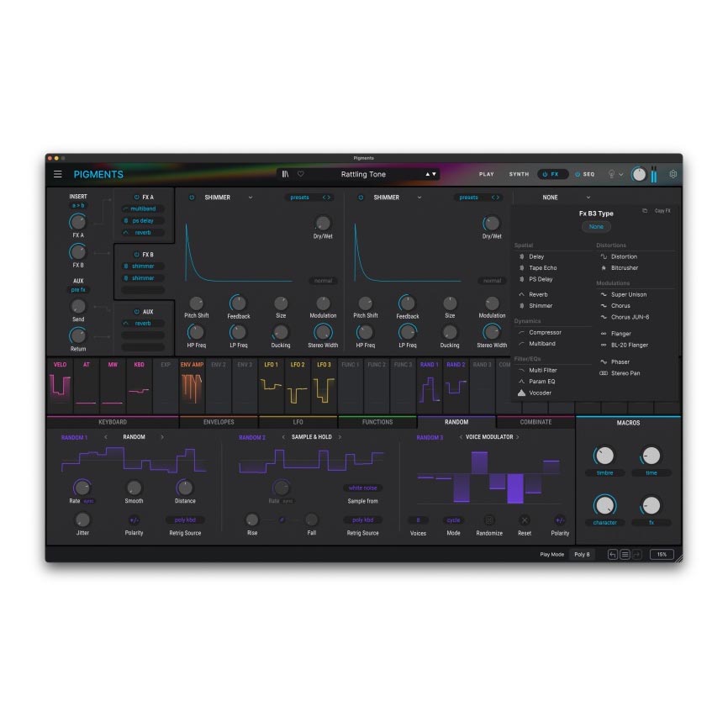Click the timbre macro knob

(x=604, y=456)
